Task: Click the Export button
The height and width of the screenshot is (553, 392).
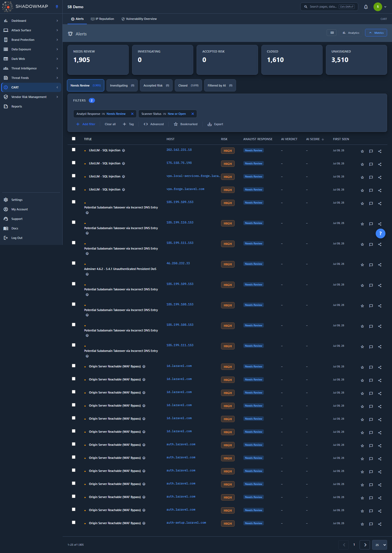Action: tap(215, 124)
